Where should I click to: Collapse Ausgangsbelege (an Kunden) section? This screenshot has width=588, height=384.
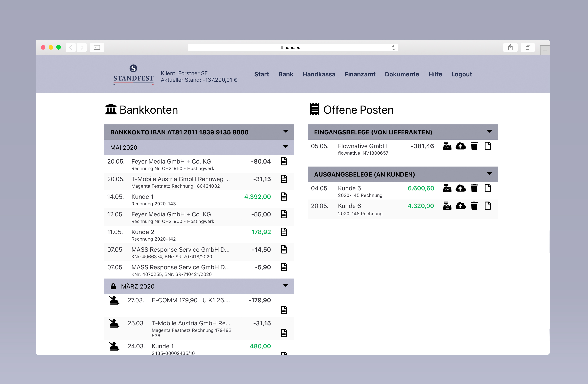click(x=489, y=174)
